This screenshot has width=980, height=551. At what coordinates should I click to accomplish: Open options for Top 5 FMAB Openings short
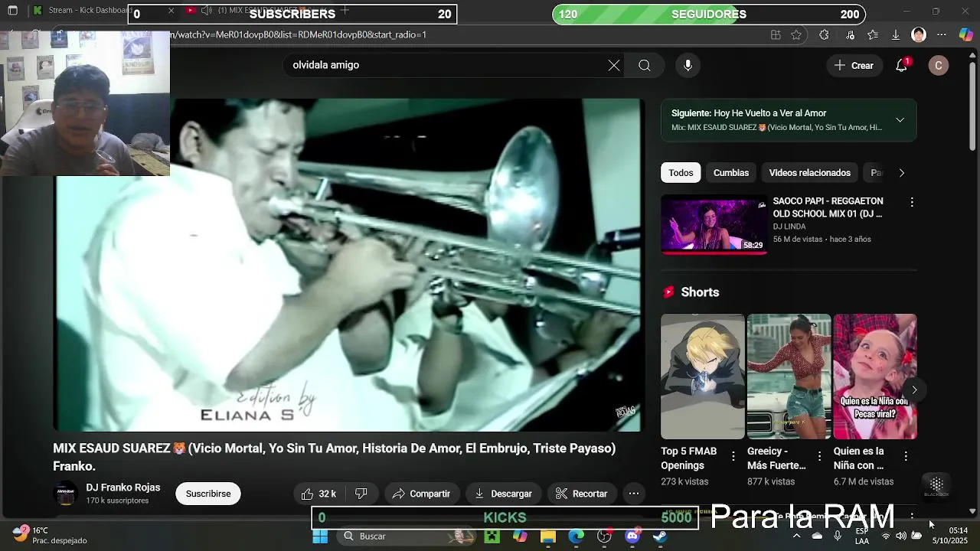point(733,456)
